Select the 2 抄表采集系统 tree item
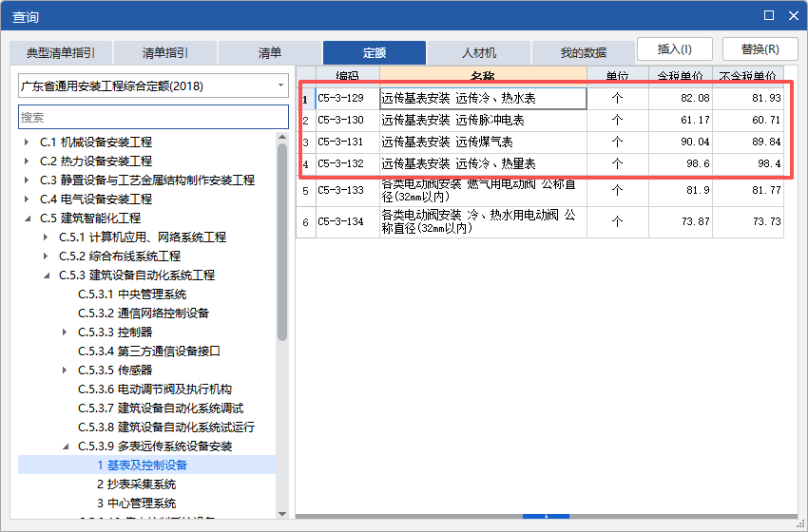This screenshot has width=808, height=532. point(135,484)
